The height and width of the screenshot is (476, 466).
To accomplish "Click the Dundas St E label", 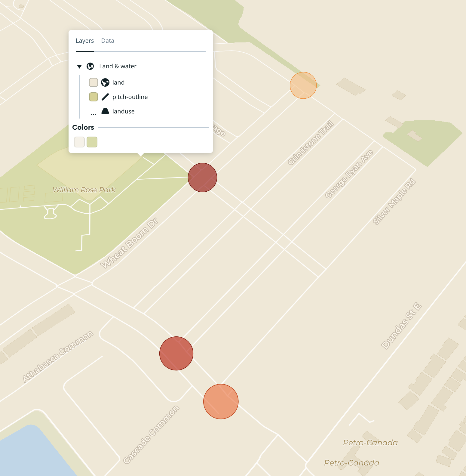I will coord(401,326).
